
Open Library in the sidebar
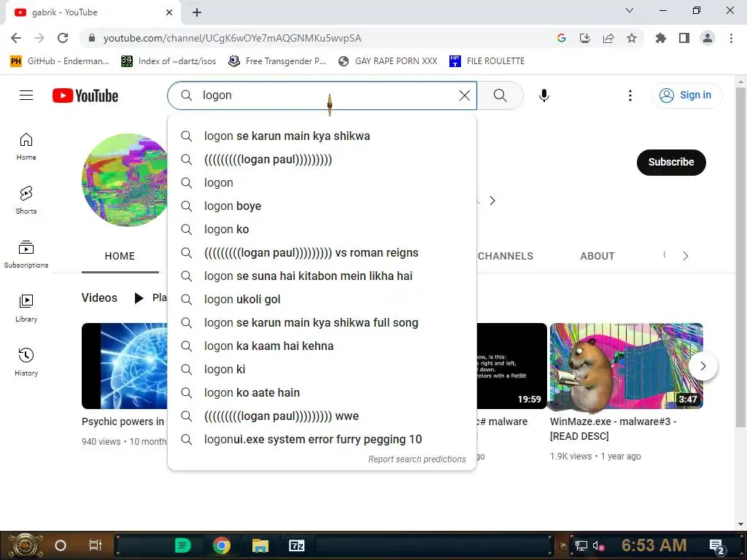tap(26, 308)
